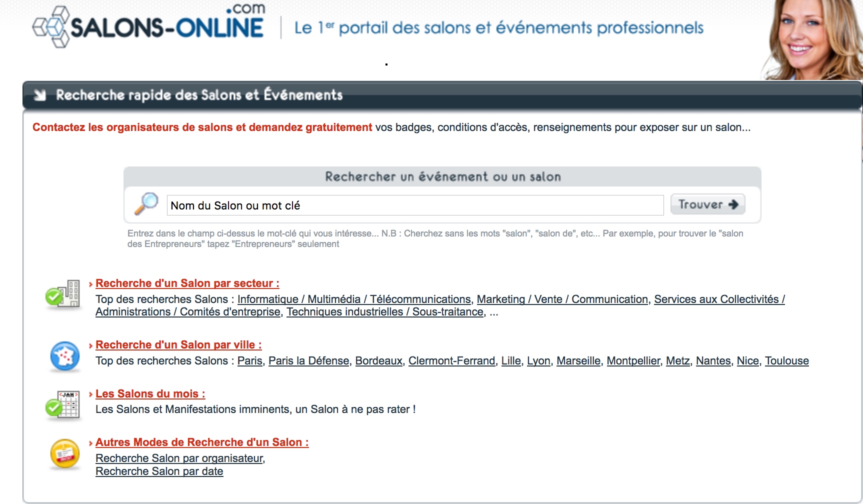Click the Entrez dans le champ ci-dessus hint text
Screen dimensions: 863x504
click(435, 238)
